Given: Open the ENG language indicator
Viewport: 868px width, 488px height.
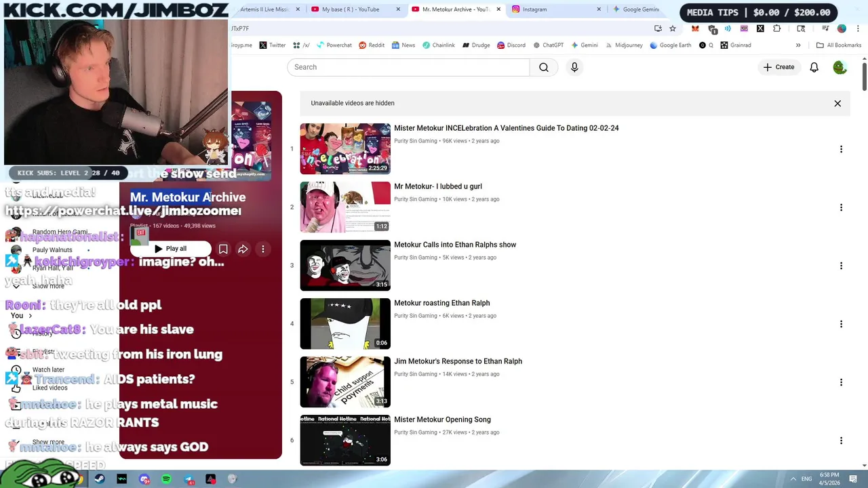Looking at the screenshot, I should tap(806, 479).
